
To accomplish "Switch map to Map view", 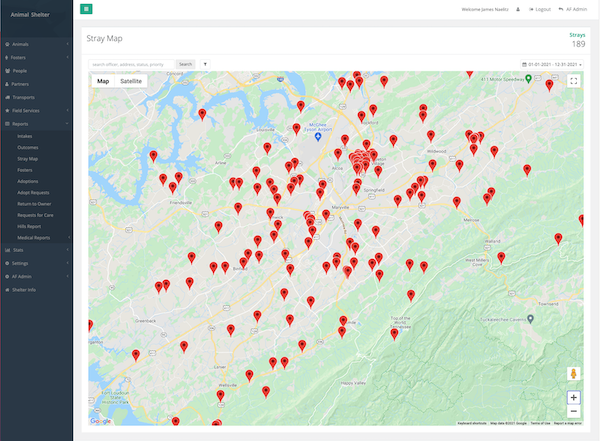I will tap(103, 81).
